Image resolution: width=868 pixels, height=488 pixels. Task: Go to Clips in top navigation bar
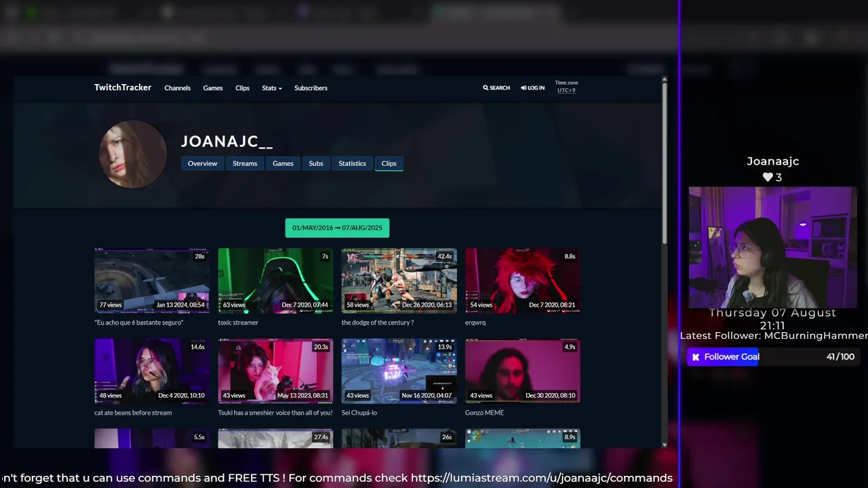click(x=242, y=88)
